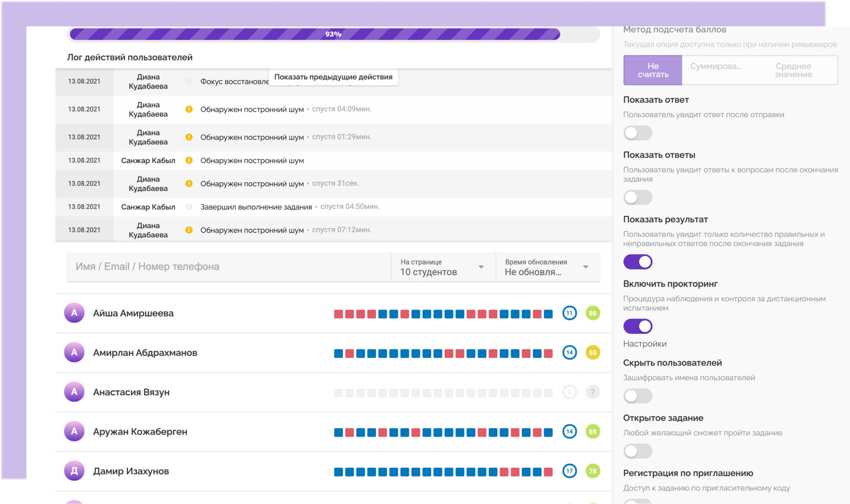This screenshot has width=850, height=504.
Task: Click Анастасия Вязун's grey 0 counter badge
Action: [x=570, y=392]
